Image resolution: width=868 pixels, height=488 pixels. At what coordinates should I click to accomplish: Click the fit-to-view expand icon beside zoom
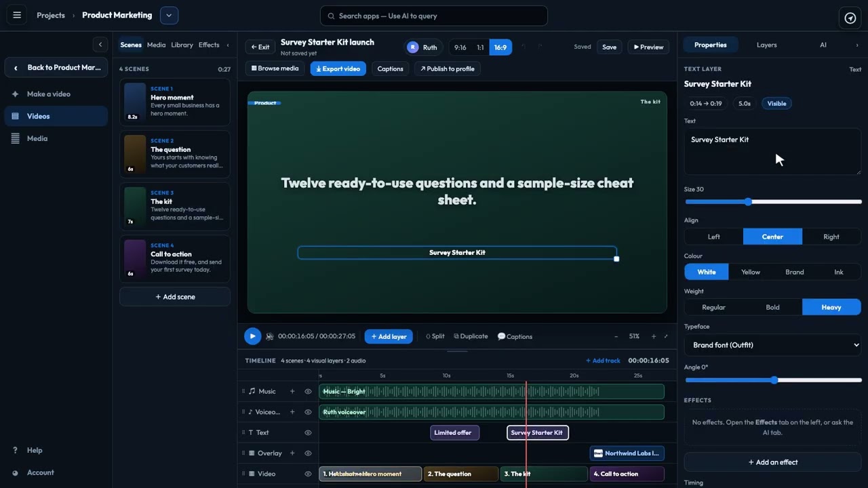tap(666, 336)
